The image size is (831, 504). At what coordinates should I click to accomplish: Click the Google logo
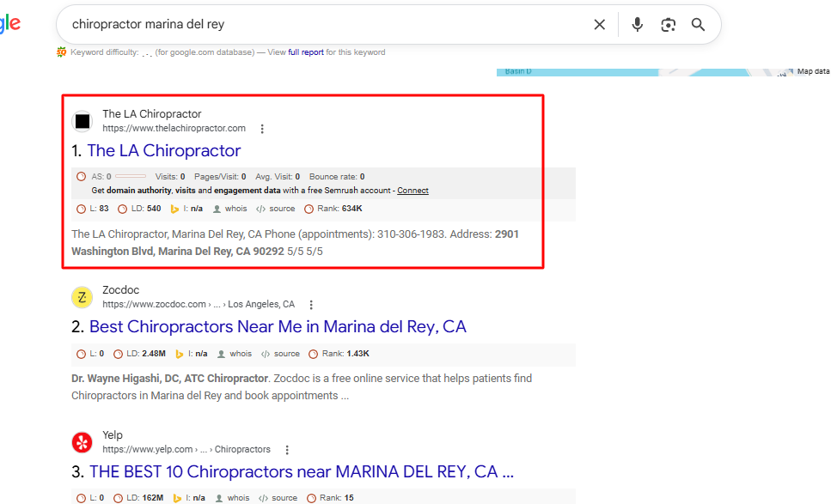coord(9,24)
